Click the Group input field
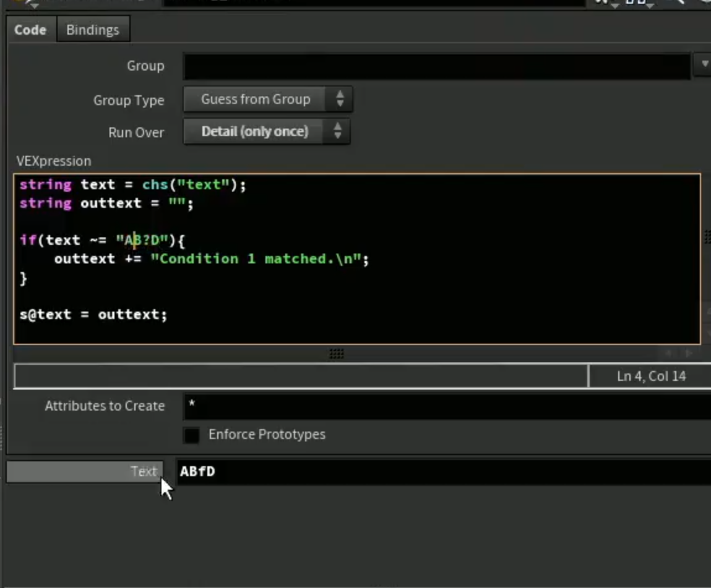This screenshot has height=588, width=711. click(x=437, y=66)
